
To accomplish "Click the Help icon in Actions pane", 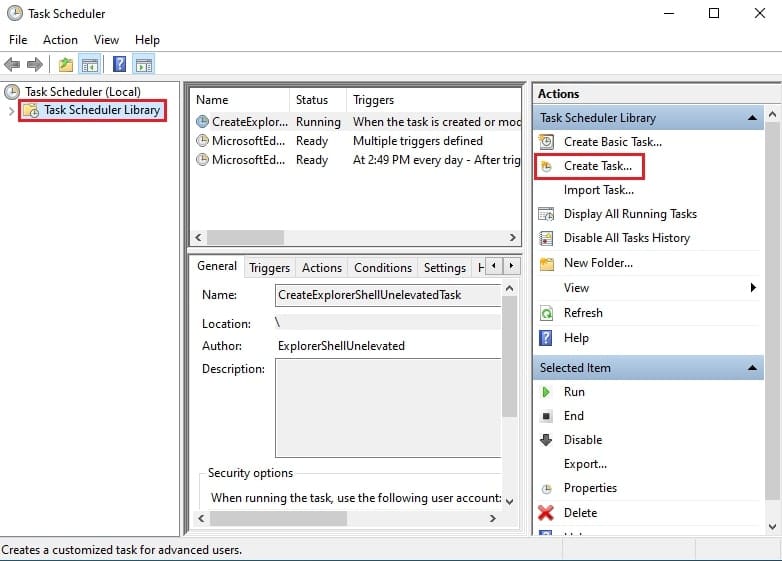I will click(546, 338).
